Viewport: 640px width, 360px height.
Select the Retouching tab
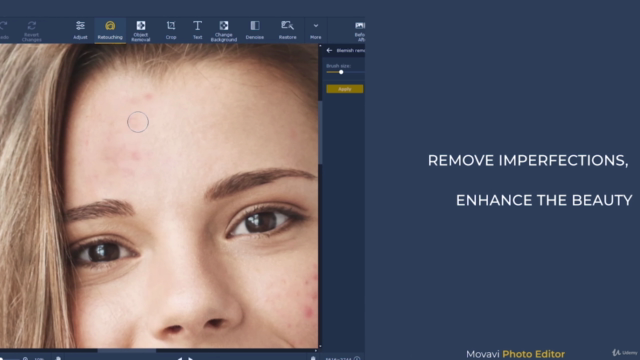110,30
